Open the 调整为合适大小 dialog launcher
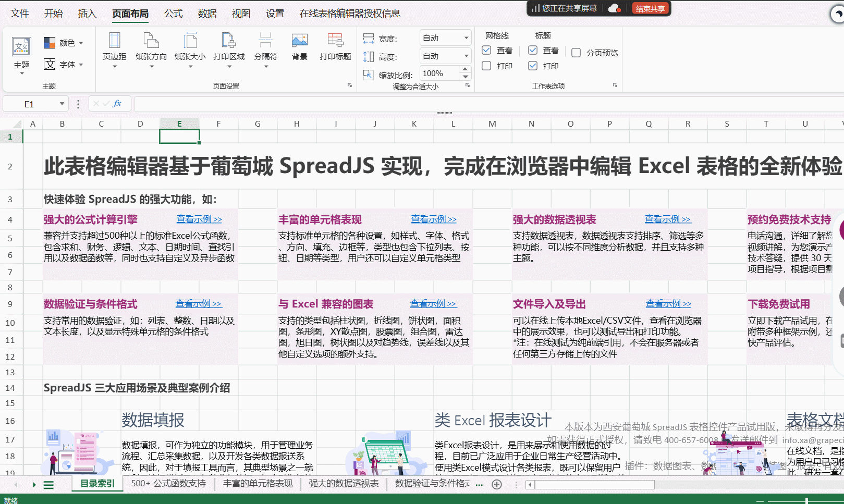 468,85
